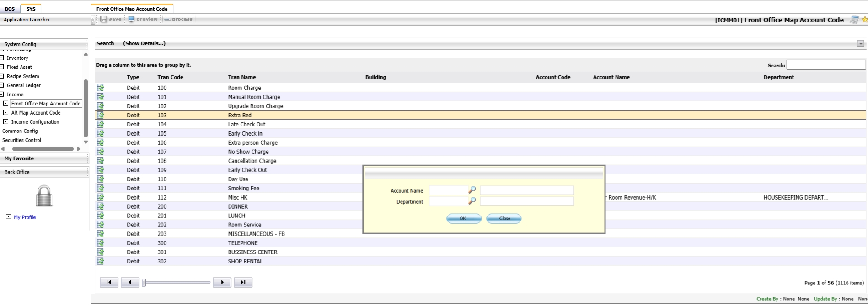Expand the General Ledger tree node
This screenshot has width=868, height=305.
[x=2, y=85]
